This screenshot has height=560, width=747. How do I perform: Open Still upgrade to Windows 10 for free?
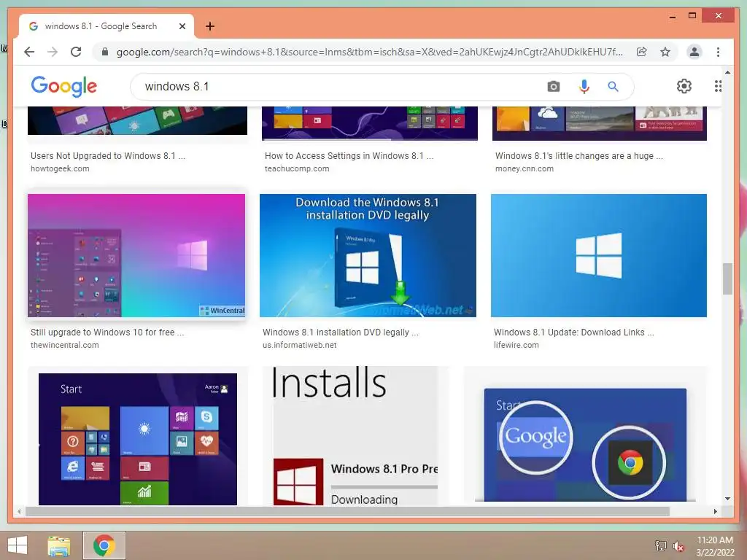coord(107,332)
